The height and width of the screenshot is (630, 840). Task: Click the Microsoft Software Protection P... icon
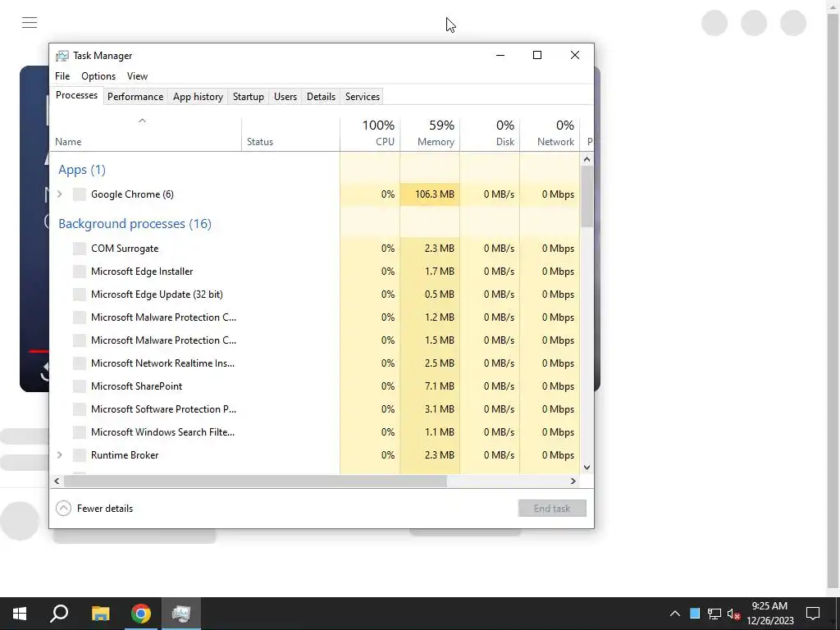(x=80, y=409)
